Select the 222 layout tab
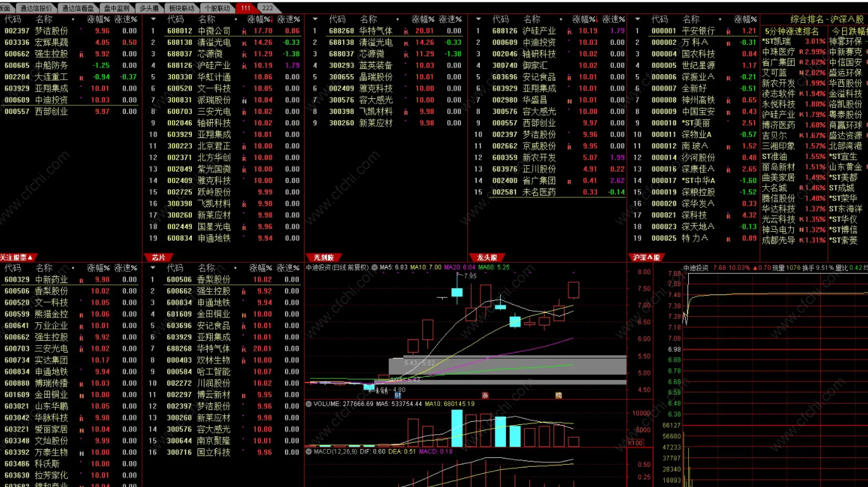The height and width of the screenshot is (487, 868). [267, 8]
